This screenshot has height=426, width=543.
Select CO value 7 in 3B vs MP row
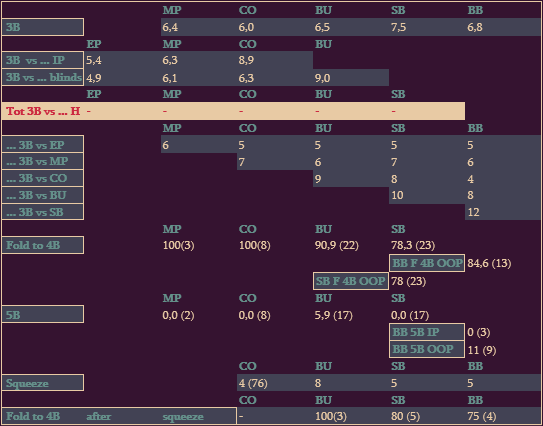[x=242, y=162]
